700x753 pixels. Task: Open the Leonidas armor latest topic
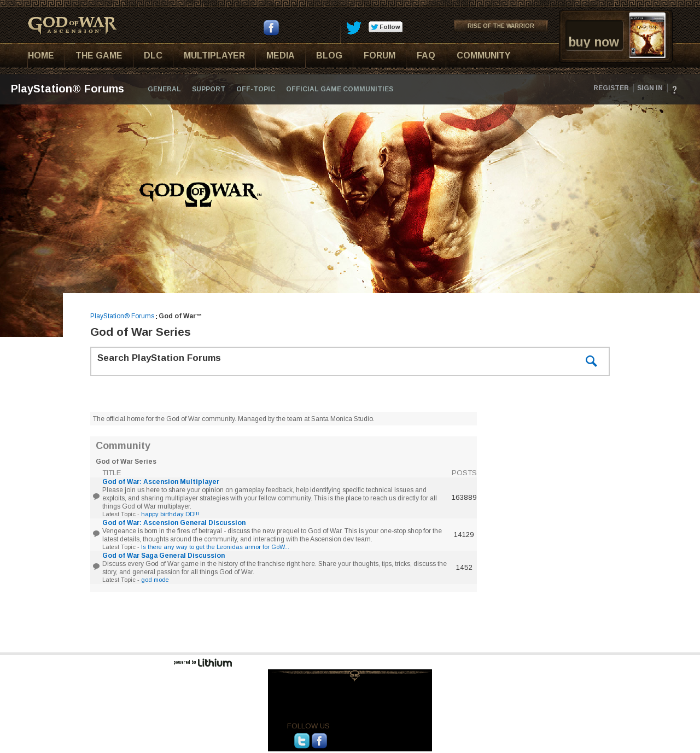215,547
